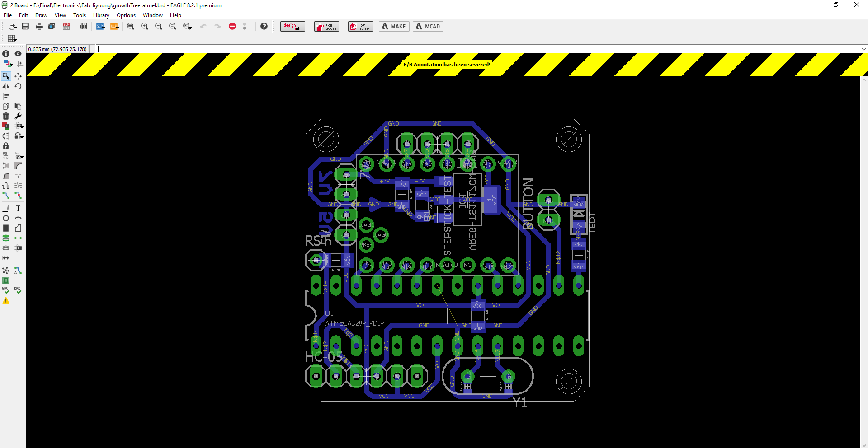Run the ERC check
The width and height of the screenshot is (868, 448).
click(x=6, y=290)
